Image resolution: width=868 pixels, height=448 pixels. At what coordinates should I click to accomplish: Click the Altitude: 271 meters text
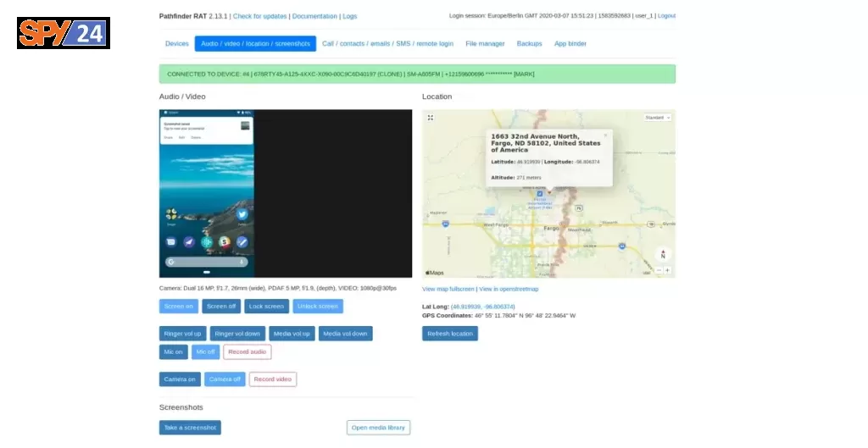point(516,178)
